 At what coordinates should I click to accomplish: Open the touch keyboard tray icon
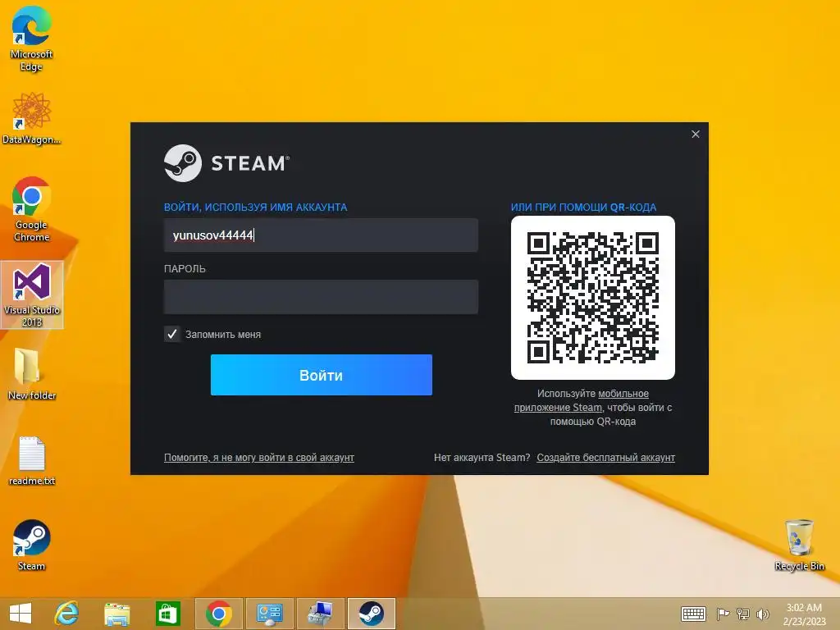pyautogui.click(x=693, y=614)
